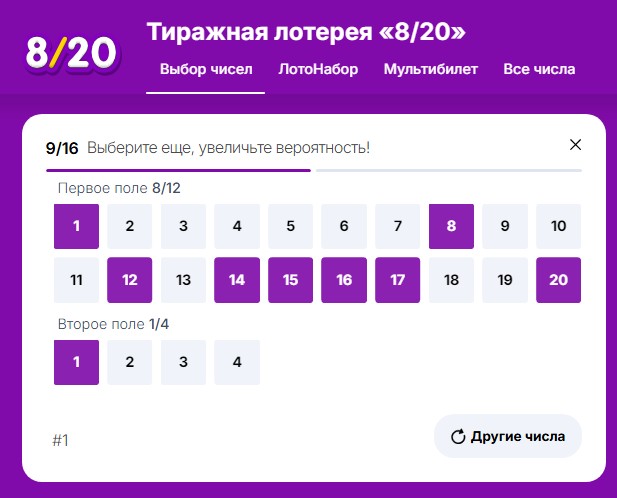Pick number 5 in the first field
The width and height of the screenshot is (617, 498).
click(x=290, y=226)
